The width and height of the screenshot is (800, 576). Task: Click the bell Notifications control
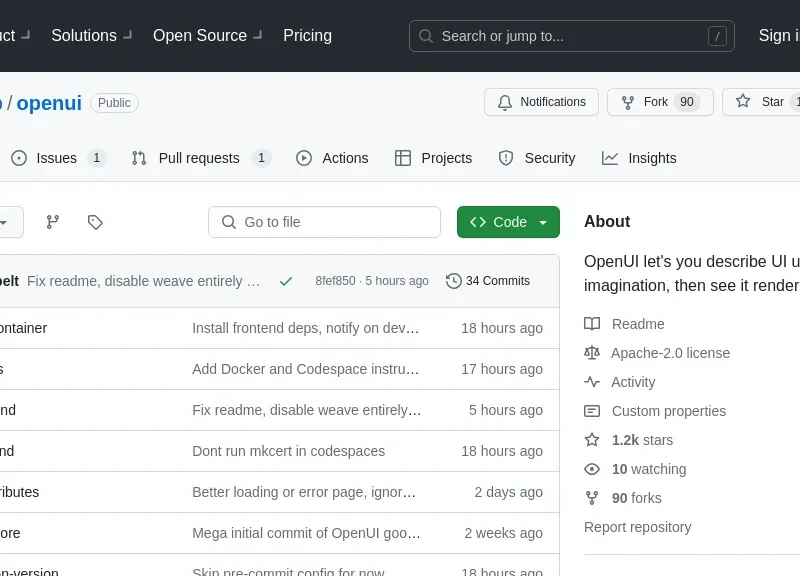click(541, 102)
